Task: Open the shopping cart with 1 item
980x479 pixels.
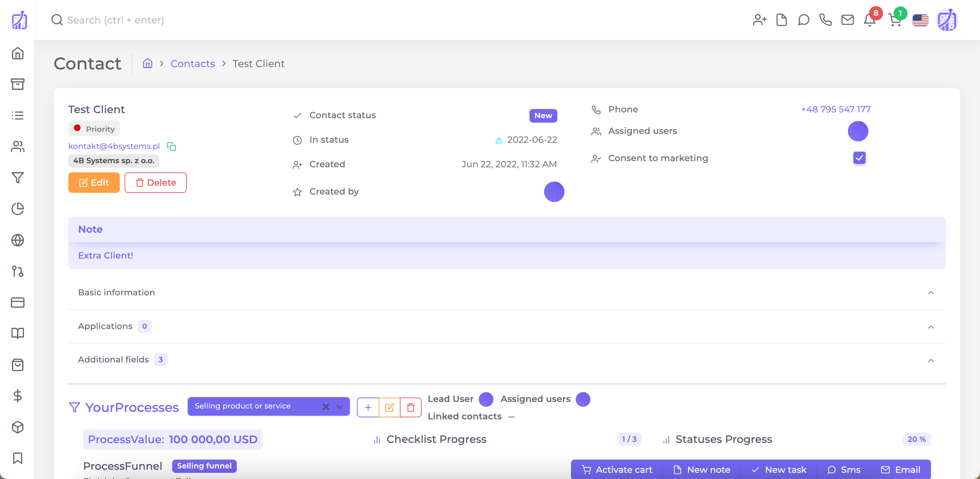Action: (895, 20)
